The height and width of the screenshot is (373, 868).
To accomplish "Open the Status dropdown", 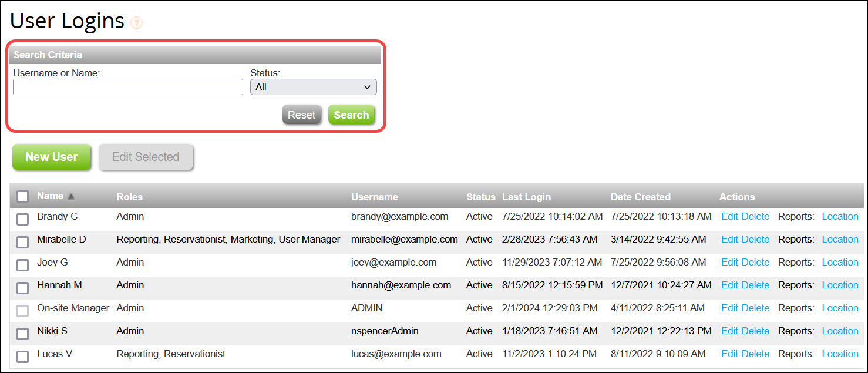I will (x=313, y=86).
